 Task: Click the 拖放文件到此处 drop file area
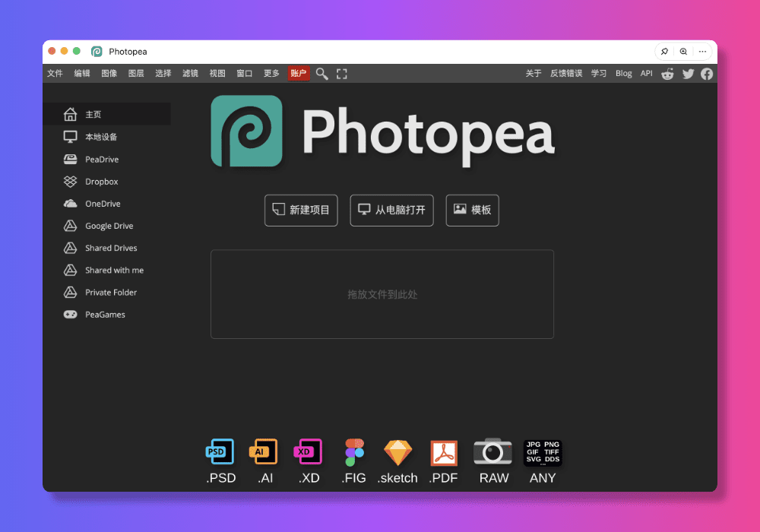pos(382,294)
